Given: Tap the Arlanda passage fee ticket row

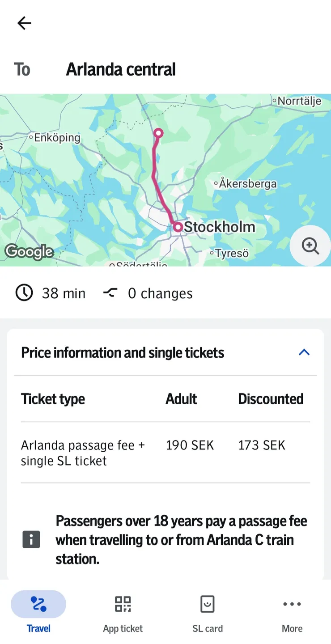Looking at the screenshot, I should coord(83,453).
